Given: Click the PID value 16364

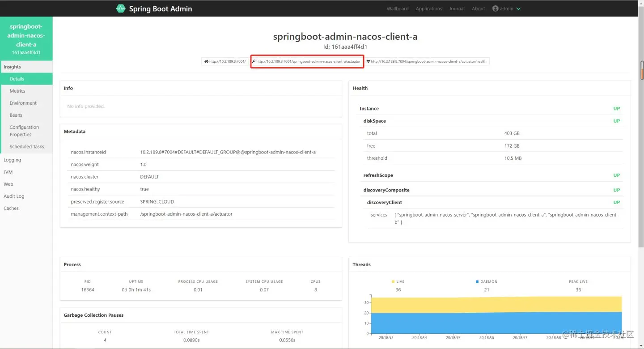Looking at the screenshot, I should point(88,290).
